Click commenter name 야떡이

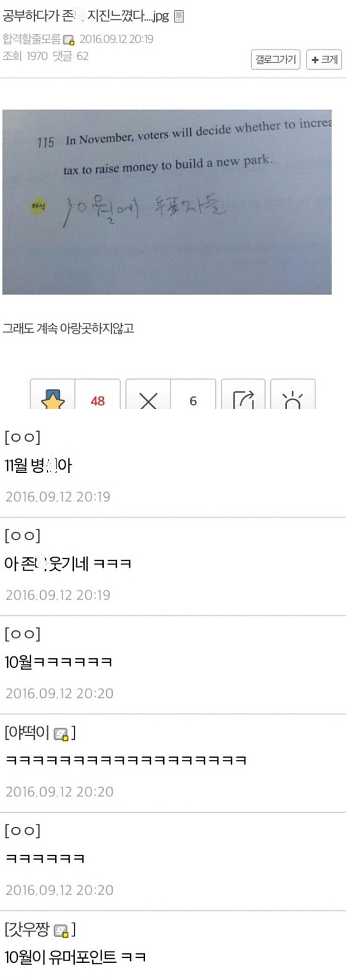(27, 732)
